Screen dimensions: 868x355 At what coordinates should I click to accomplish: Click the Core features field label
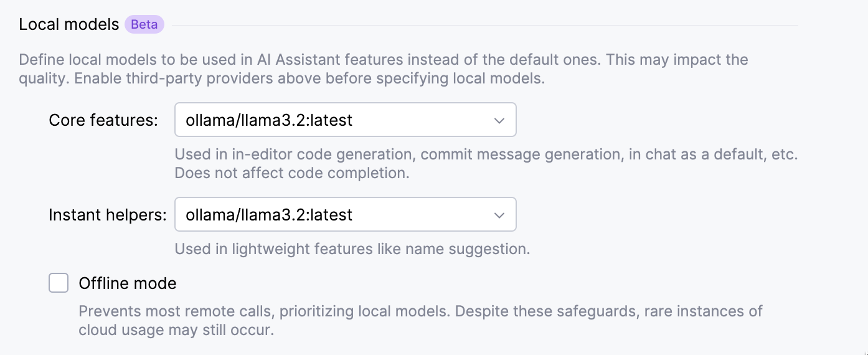tap(103, 120)
